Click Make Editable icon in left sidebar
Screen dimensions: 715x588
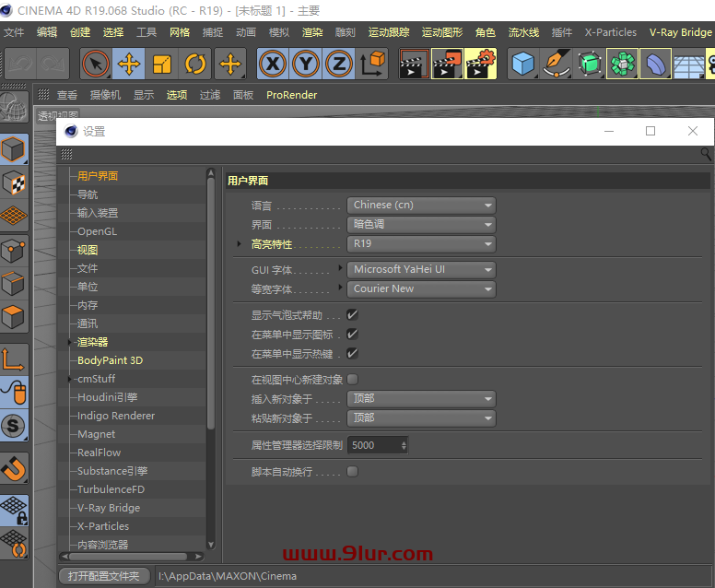tap(14, 108)
